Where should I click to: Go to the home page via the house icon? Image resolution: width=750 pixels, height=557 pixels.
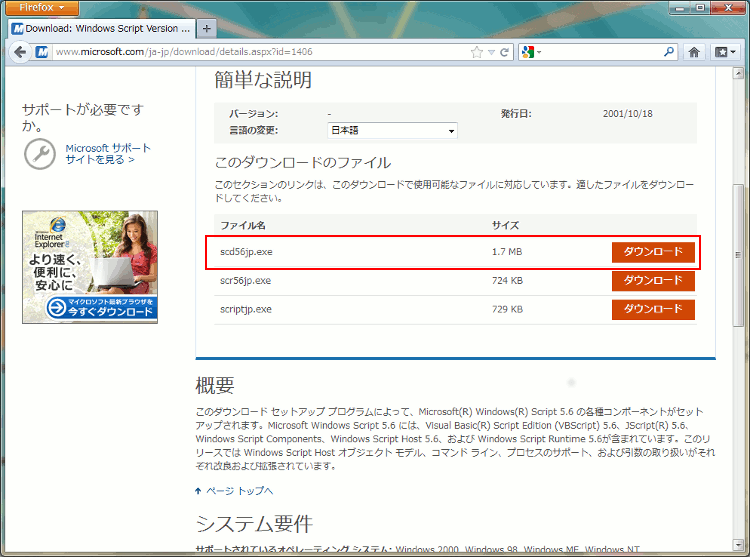(695, 52)
